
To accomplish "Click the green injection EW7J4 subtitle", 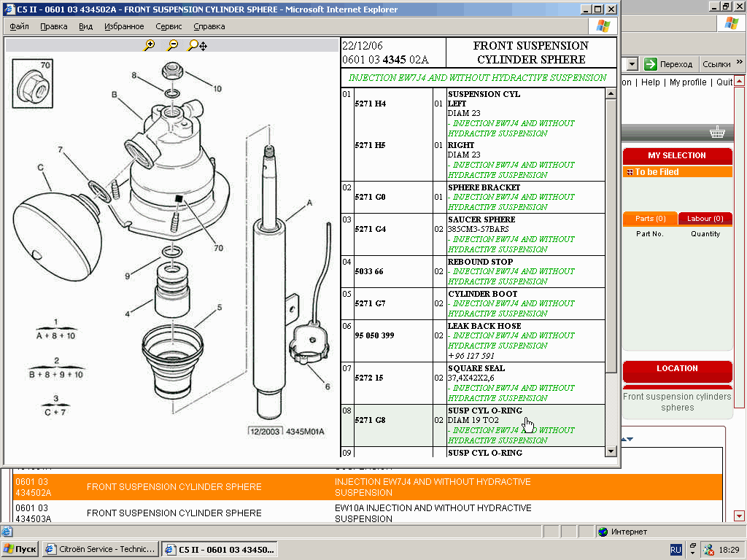I will pos(477,77).
